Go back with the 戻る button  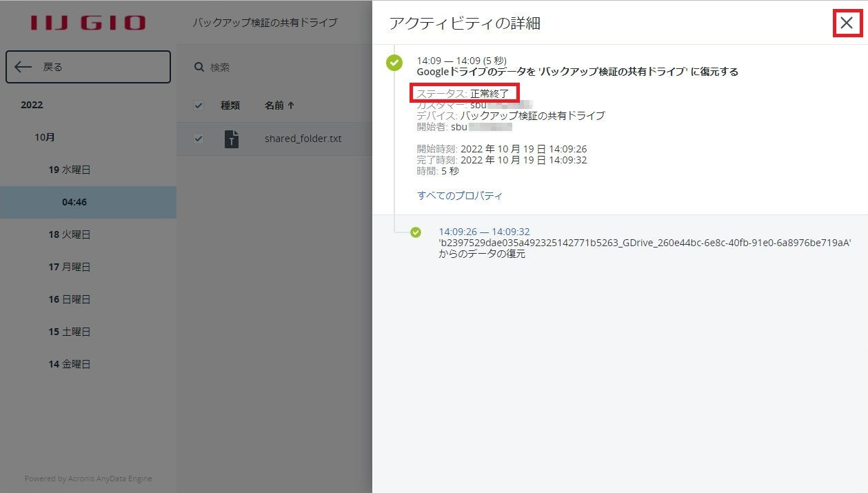tap(88, 67)
